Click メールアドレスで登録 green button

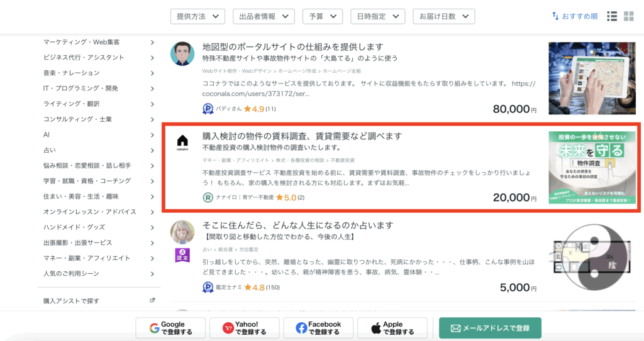(490, 328)
